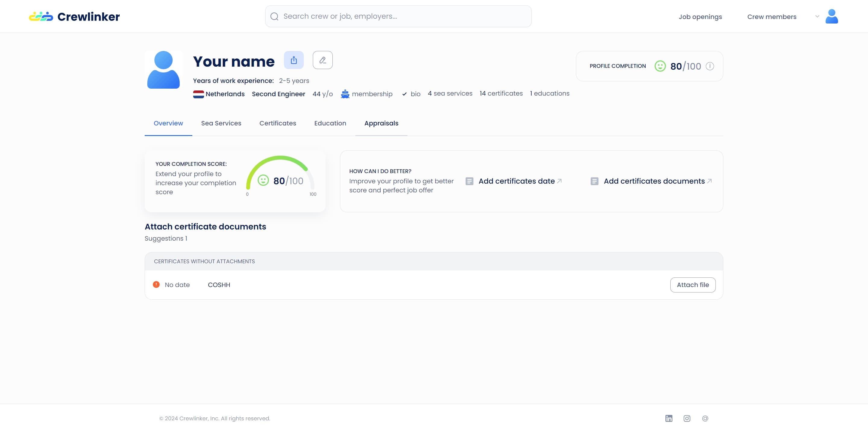Click the 1 educations text
This screenshot has height=433, width=868.
tap(549, 93)
